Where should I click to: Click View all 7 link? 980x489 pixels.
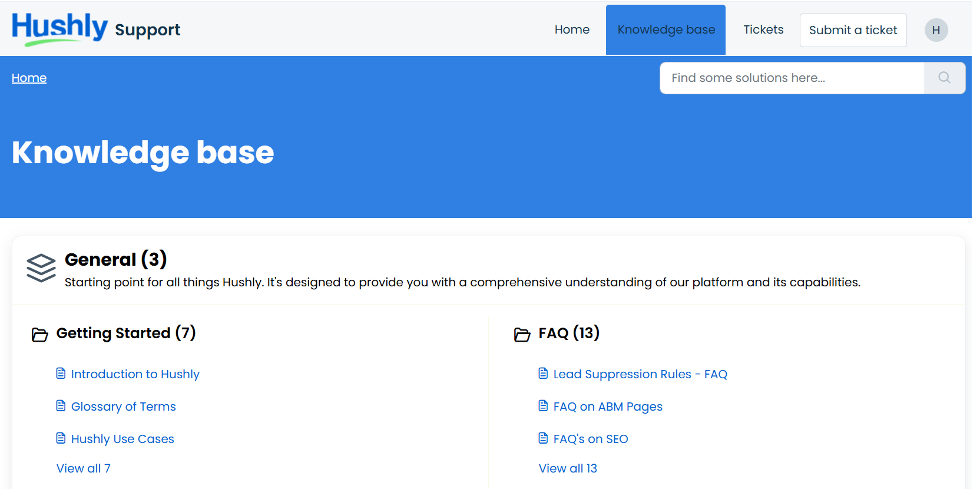coord(84,468)
